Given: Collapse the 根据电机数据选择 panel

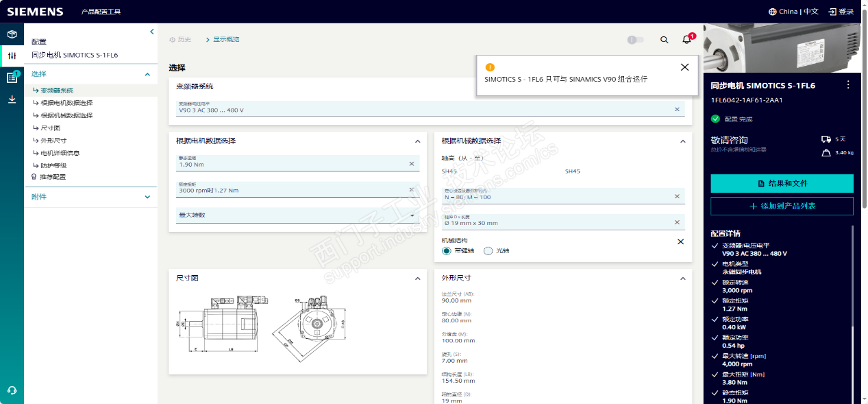Looking at the screenshot, I should pos(417,141).
